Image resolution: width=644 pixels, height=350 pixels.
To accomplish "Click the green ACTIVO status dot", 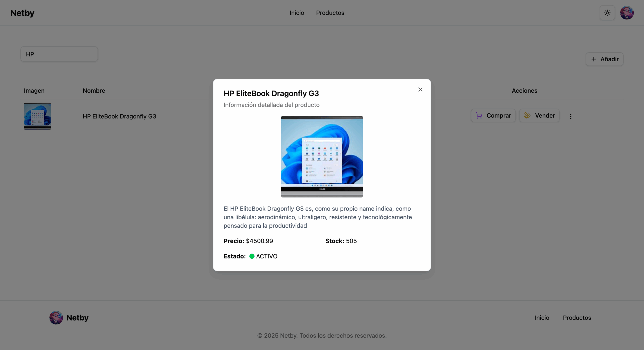I will 252,256.
